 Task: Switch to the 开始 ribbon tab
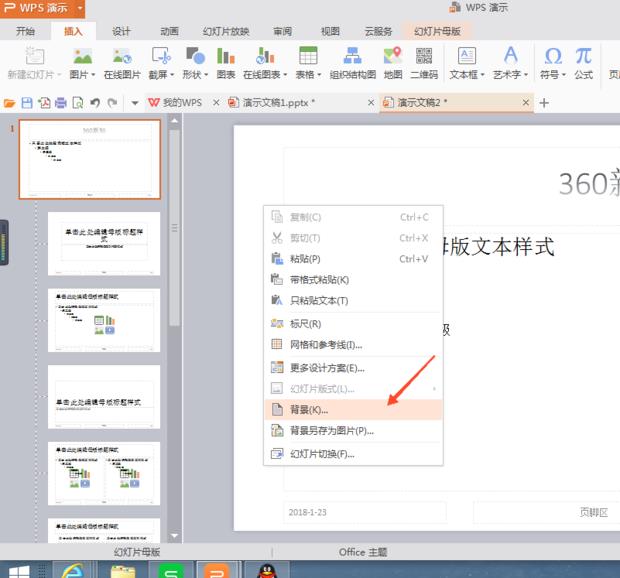click(x=25, y=31)
